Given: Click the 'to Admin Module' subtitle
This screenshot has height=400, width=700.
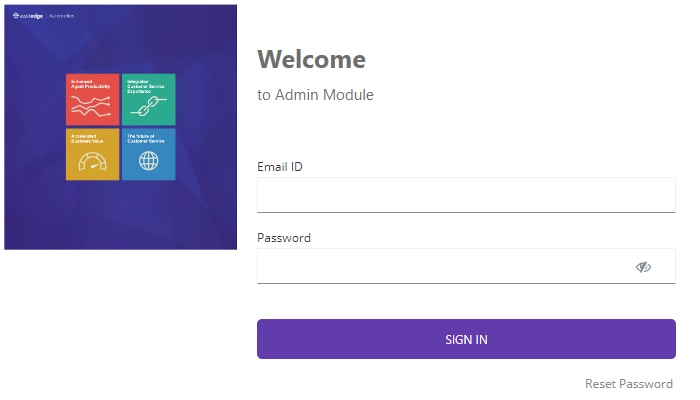Looking at the screenshot, I should [x=315, y=95].
